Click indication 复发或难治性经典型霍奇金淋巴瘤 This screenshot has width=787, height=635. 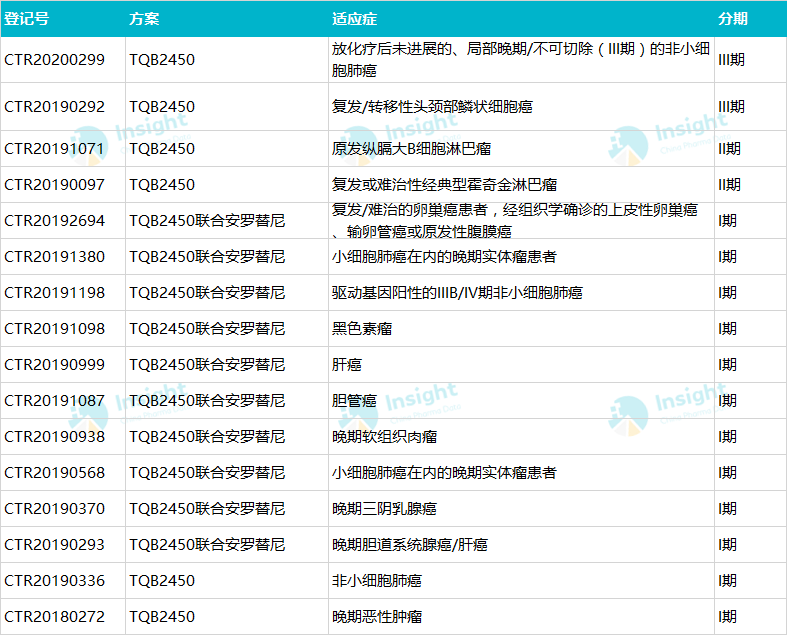pyautogui.click(x=445, y=185)
